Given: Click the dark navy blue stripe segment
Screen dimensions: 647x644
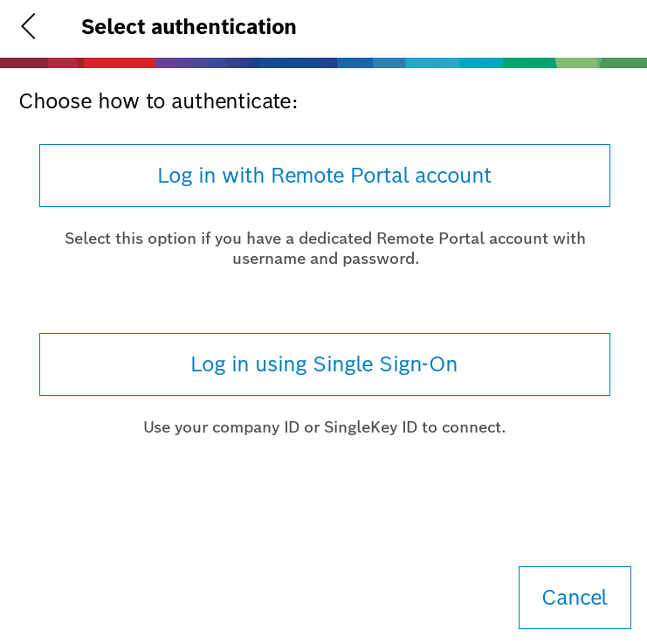Looking at the screenshot, I should pos(297,63).
